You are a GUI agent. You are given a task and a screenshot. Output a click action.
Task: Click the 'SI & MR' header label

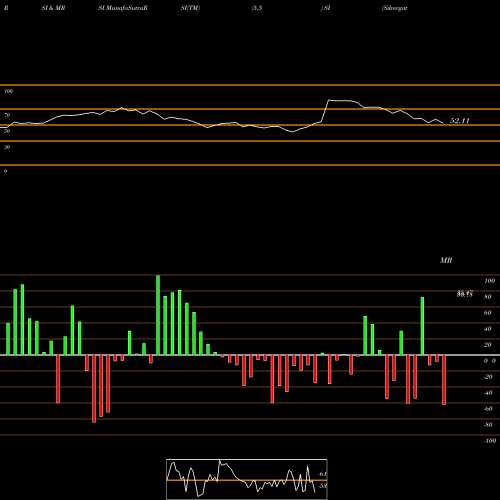tap(53, 8)
